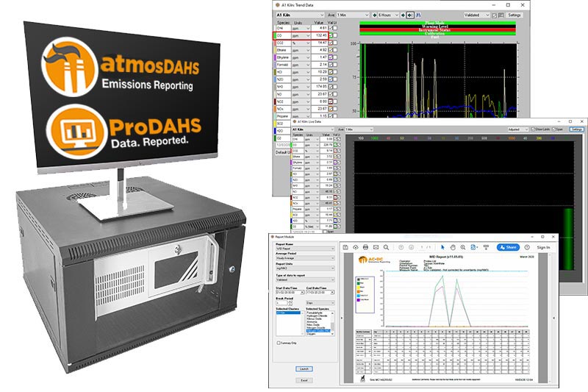Go to previous page using the up arrow icon
The image size is (588, 392).
point(401,248)
